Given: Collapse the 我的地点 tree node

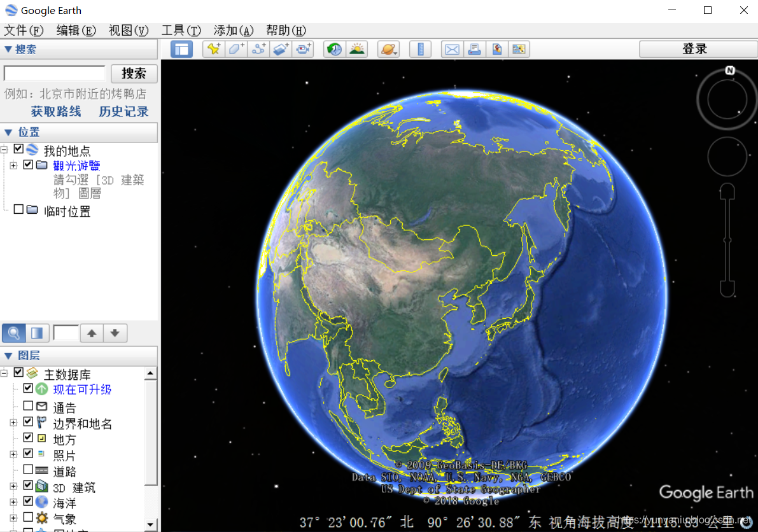Looking at the screenshot, I should point(4,150).
